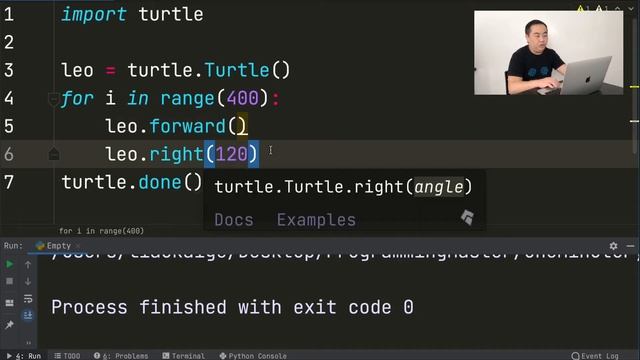The width and height of the screenshot is (640, 360).
Task: Jump up the stack trace with up arrow
Action: pos(28,264)
